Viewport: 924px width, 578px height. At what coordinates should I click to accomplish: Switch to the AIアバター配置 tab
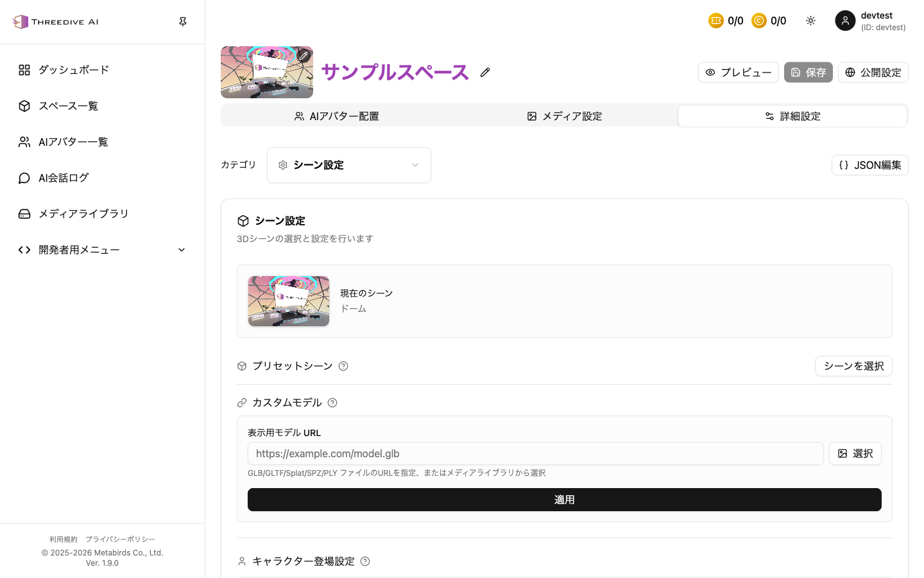(x=336, y=116)
